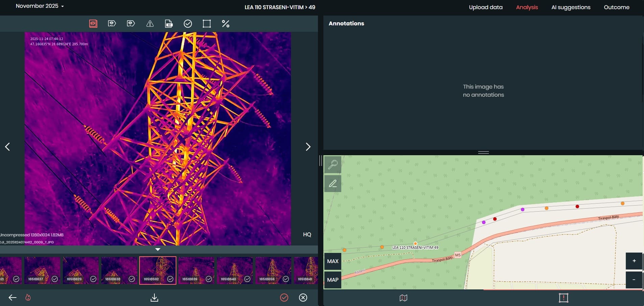
Task: Click the warning triangle icon in toolbar
Action: (150, 24)
